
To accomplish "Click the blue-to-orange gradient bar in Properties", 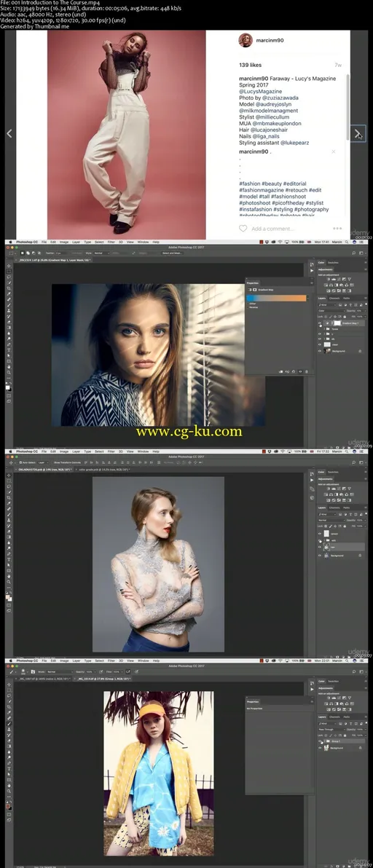I will (276, 299).
